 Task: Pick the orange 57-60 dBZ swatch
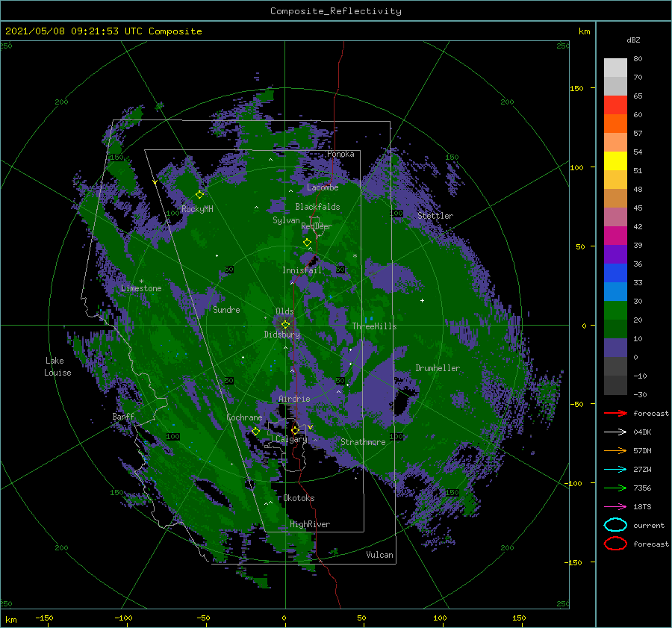[x=615, y=123]
